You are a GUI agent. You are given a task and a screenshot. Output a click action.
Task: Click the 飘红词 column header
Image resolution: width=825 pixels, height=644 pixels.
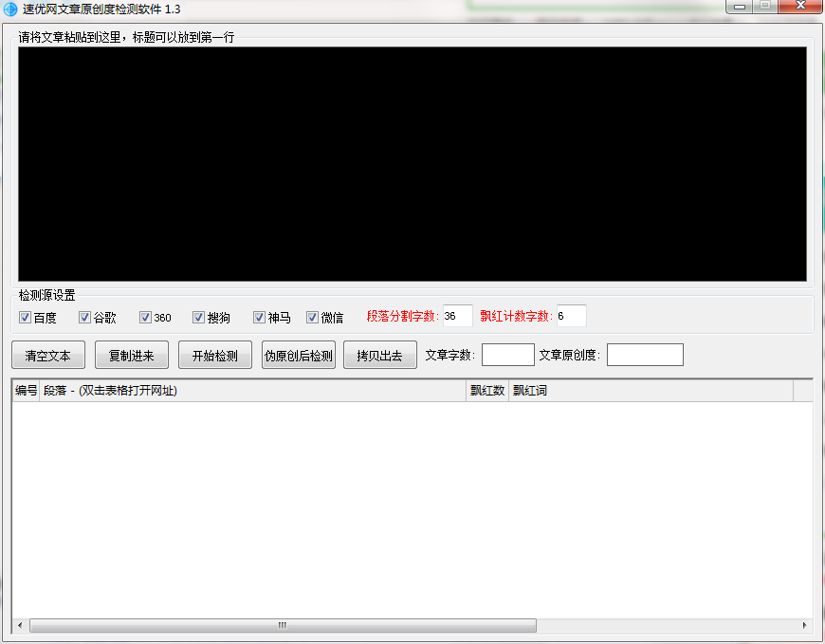[x=651, y=391]
